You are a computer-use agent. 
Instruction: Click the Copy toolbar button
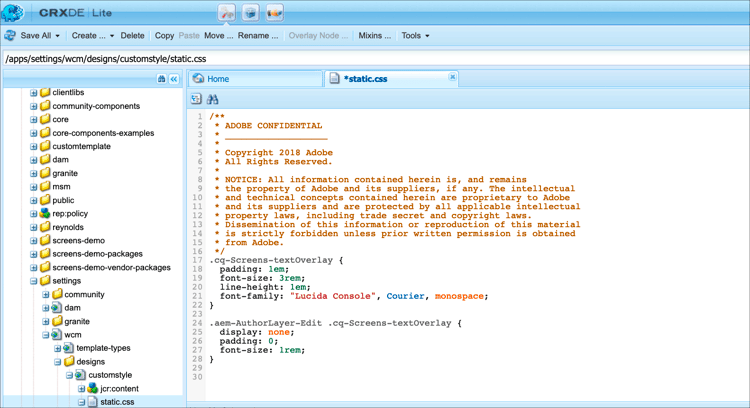[164, 35]
